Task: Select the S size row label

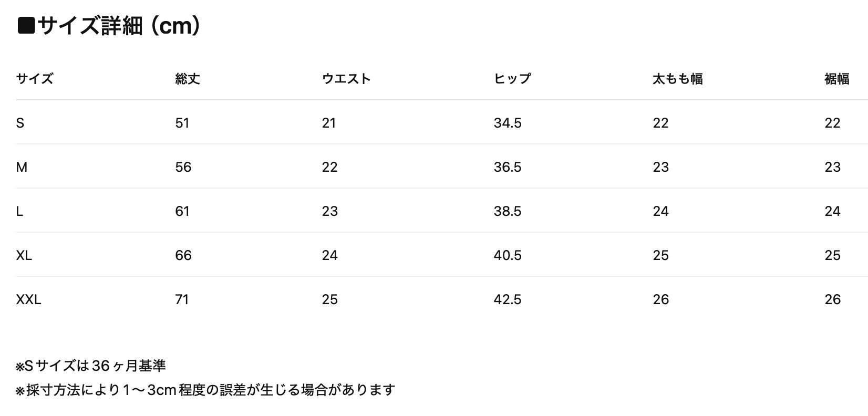Action: [20, 123]
